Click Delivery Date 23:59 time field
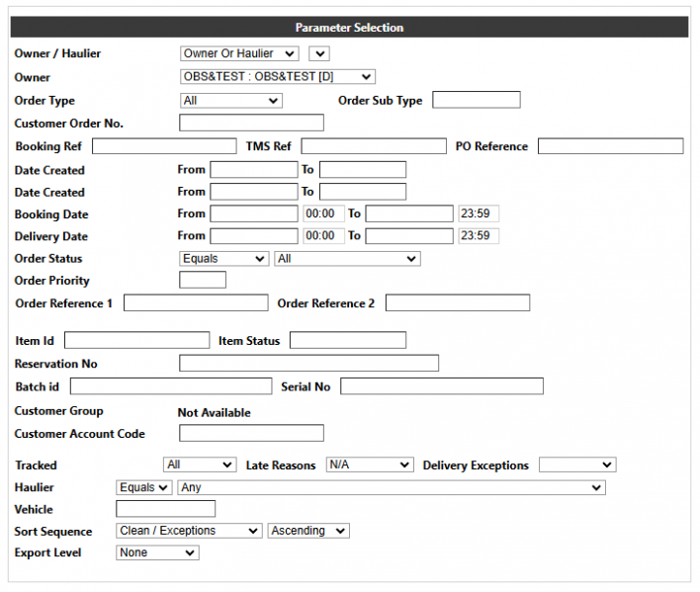The height and width of the screenshot is (592, 700). 479,235
